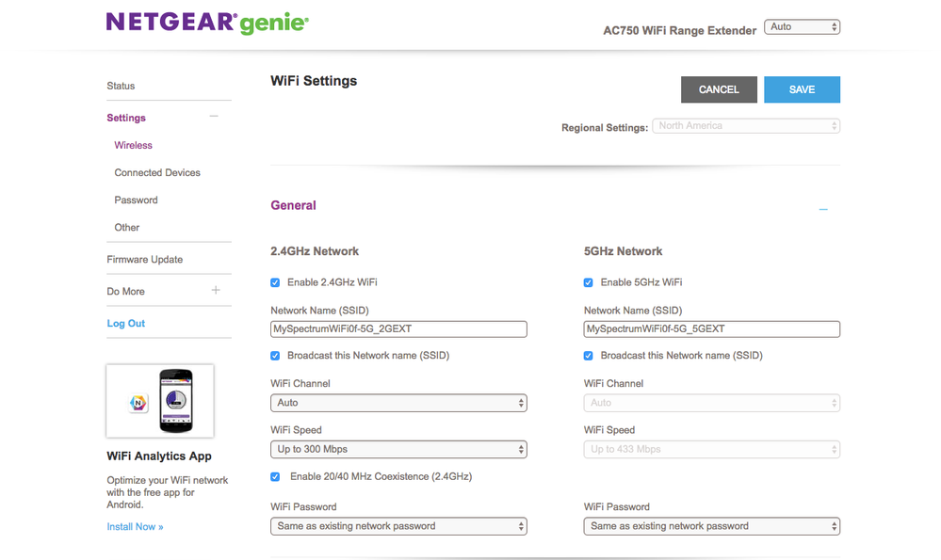This screenshot has width=941, height=560.
Task: Click the NETGEAR genie logo
Action: (207, 23)
